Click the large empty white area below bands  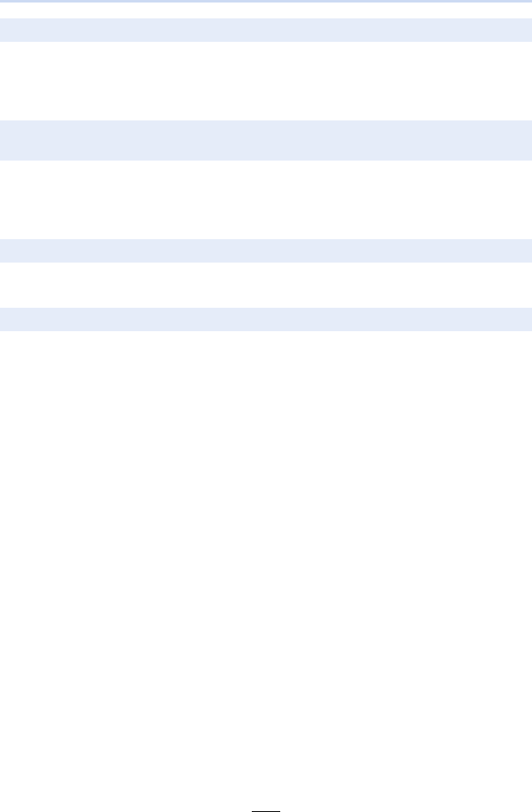tap(266, 569)
